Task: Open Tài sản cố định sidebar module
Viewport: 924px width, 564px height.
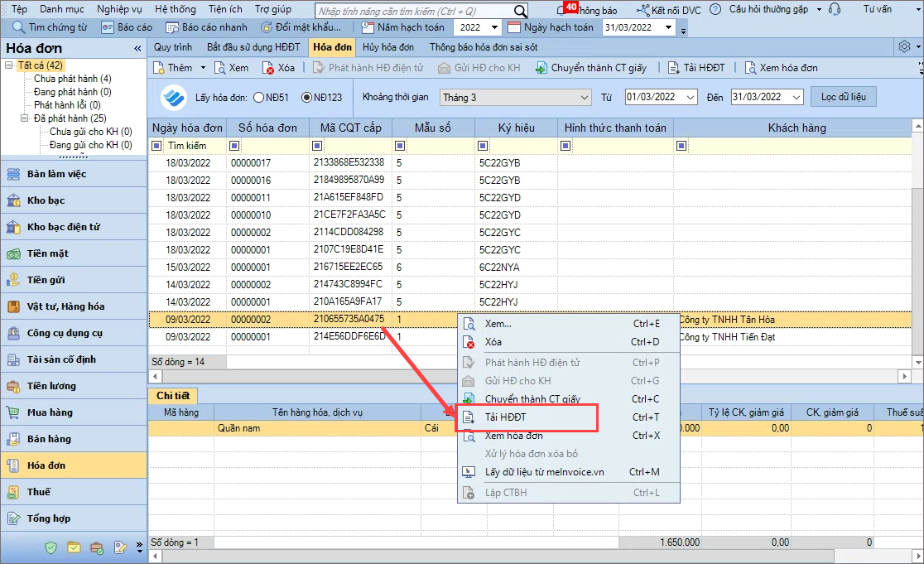Action: point(74,359)
